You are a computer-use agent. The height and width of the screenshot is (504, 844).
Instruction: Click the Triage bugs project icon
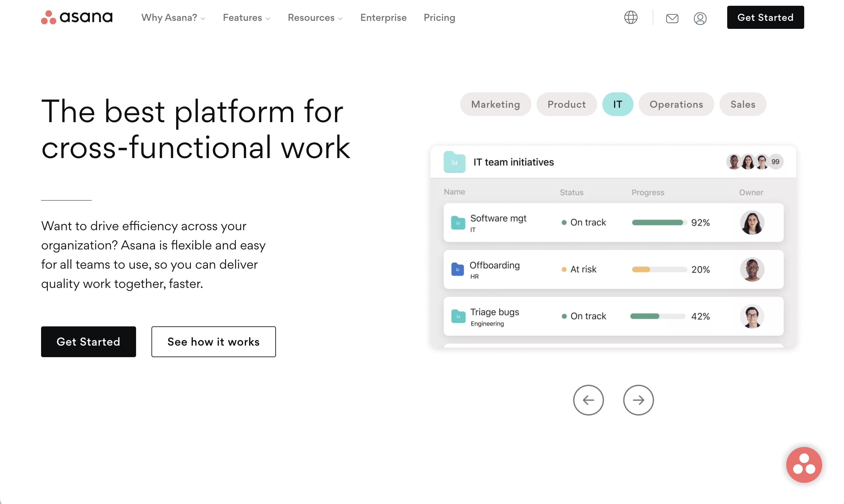(459, 315)
